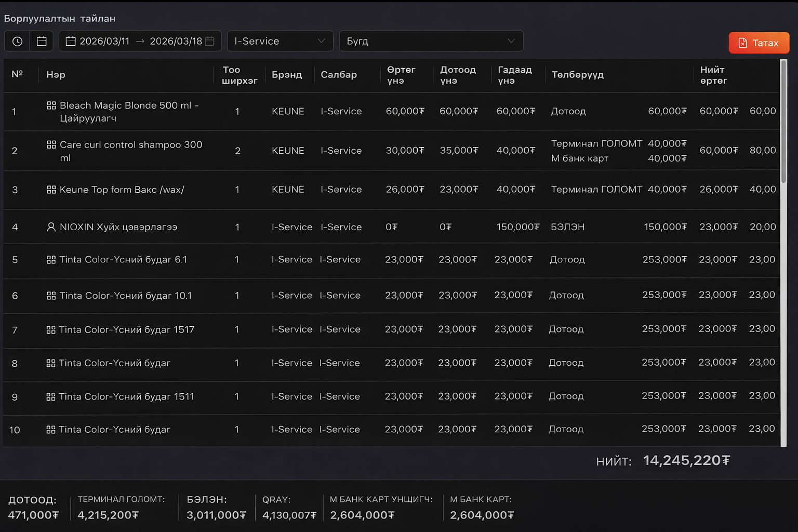Open the I-Service branch dropdown
This screenshot has width=798, height=532.
tap(280, 41)
